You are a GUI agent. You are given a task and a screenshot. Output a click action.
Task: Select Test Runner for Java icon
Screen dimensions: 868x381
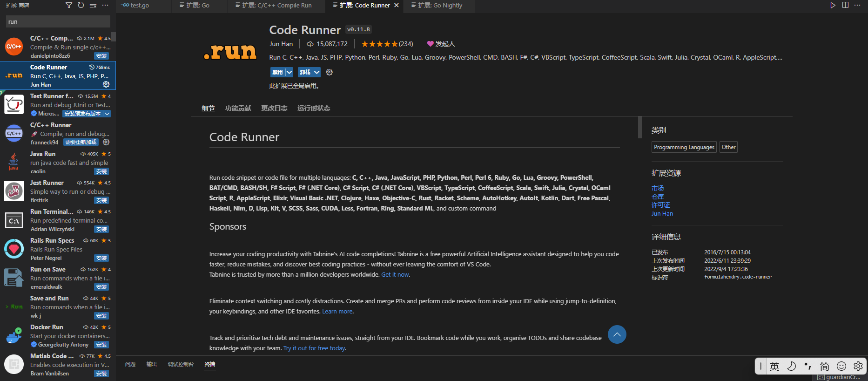[14, 104]
